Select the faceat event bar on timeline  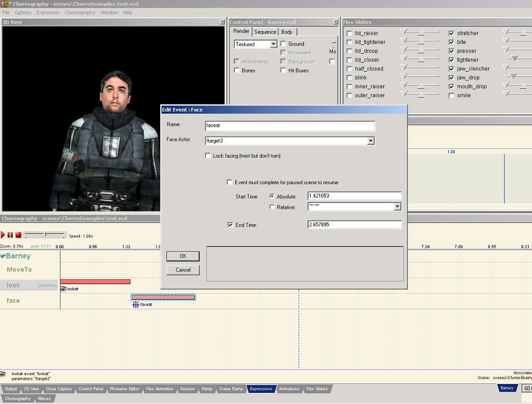click(x=163, y=297)
